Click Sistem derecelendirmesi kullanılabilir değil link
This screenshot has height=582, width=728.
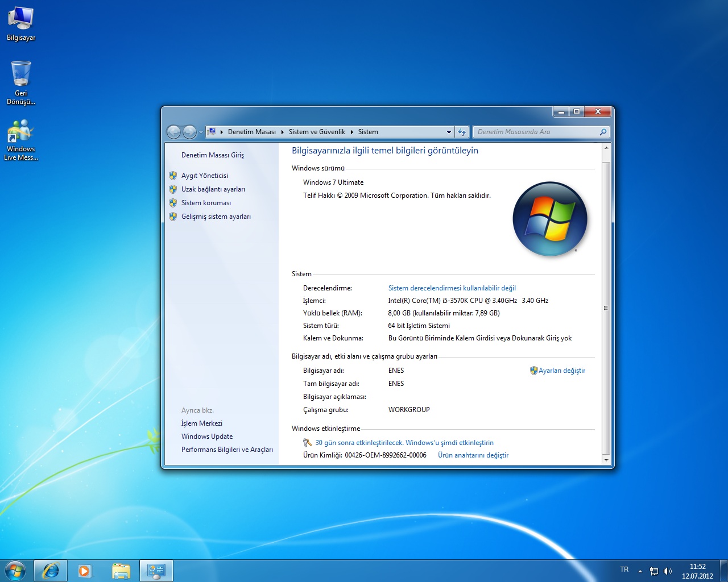pyautogui.click(x=452, y=288)
